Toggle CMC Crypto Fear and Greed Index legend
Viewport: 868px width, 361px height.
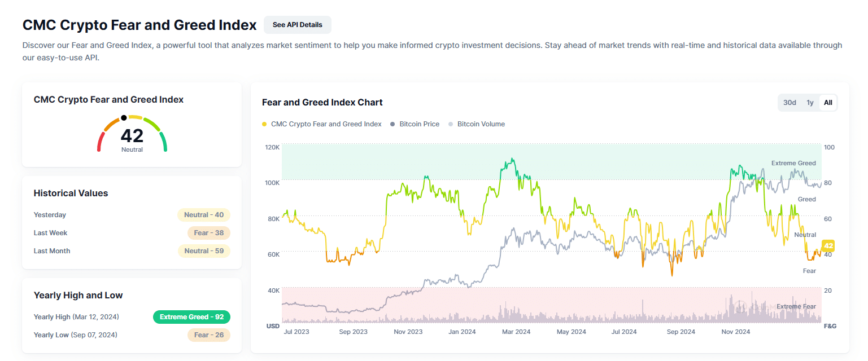[x=322, y=124]
